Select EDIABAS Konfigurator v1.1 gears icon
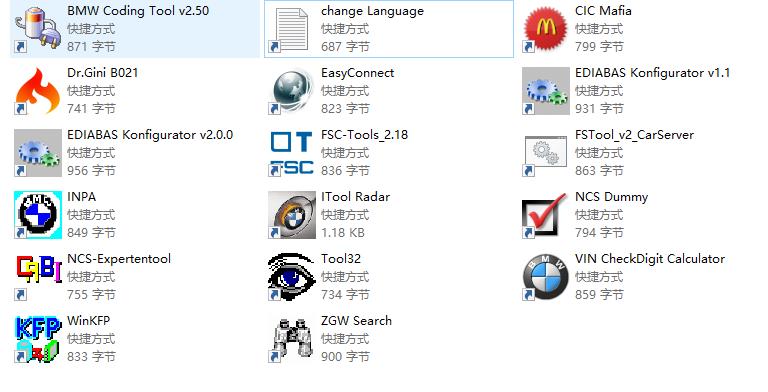 pos(546,91)
